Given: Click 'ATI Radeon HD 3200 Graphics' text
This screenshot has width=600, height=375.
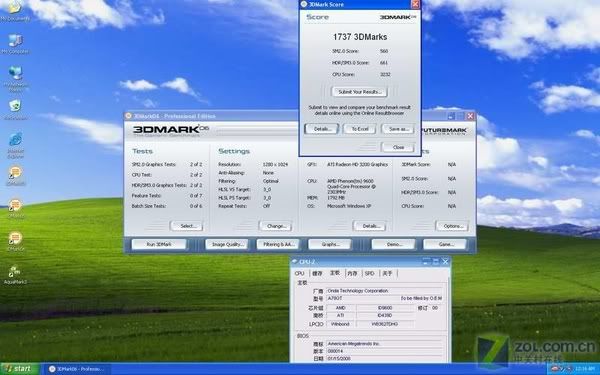Looking at the screenshot, I should pos(357,165).
